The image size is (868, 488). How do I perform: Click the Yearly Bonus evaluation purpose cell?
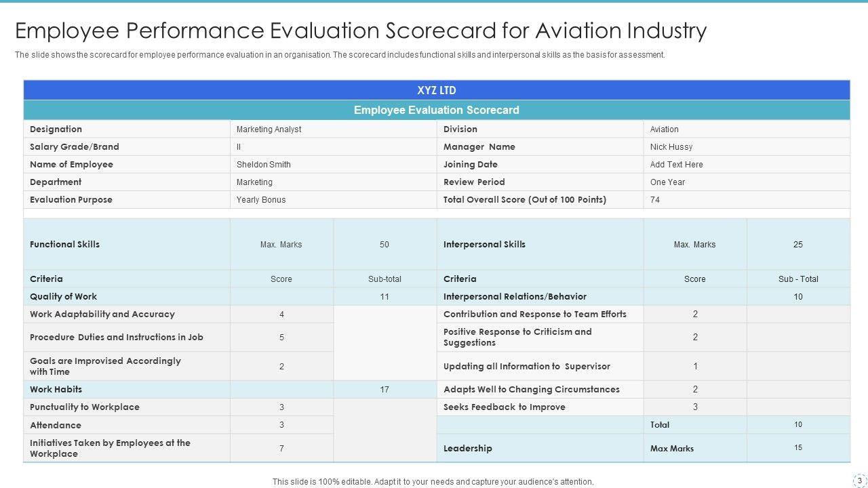(x=261, y=200)
